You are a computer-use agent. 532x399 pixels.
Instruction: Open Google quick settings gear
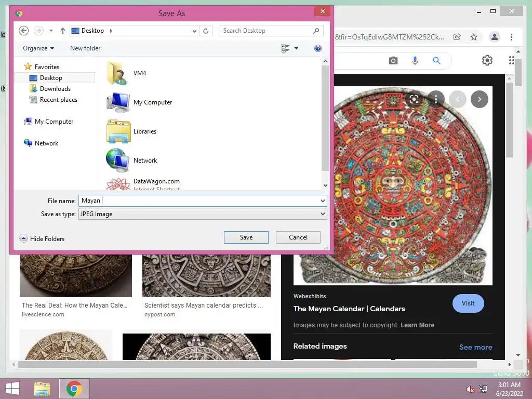pyautogui.click(x=487, y=60)
